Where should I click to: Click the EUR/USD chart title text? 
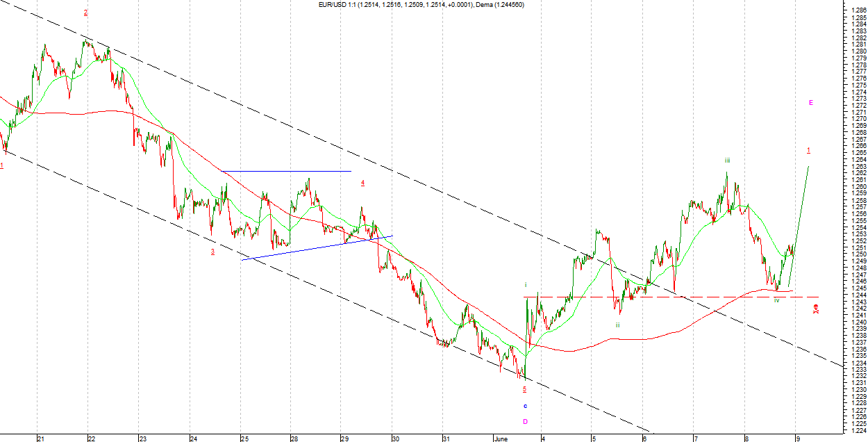tap(417, 5)
